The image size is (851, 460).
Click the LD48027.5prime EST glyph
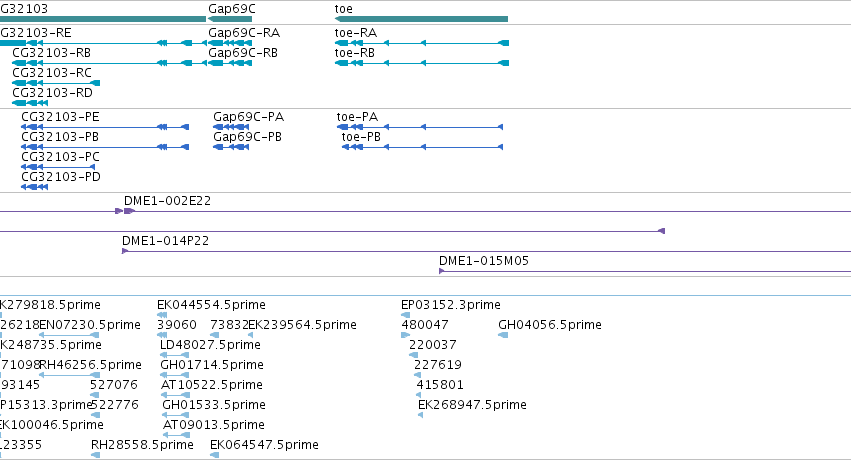pyautogui.click(x=175, y=355)
